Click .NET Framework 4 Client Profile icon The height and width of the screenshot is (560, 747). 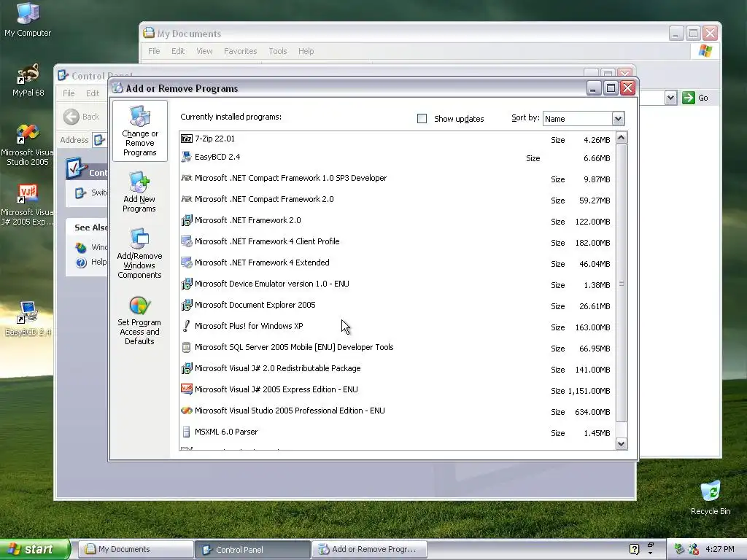click(x=187, y=241)
